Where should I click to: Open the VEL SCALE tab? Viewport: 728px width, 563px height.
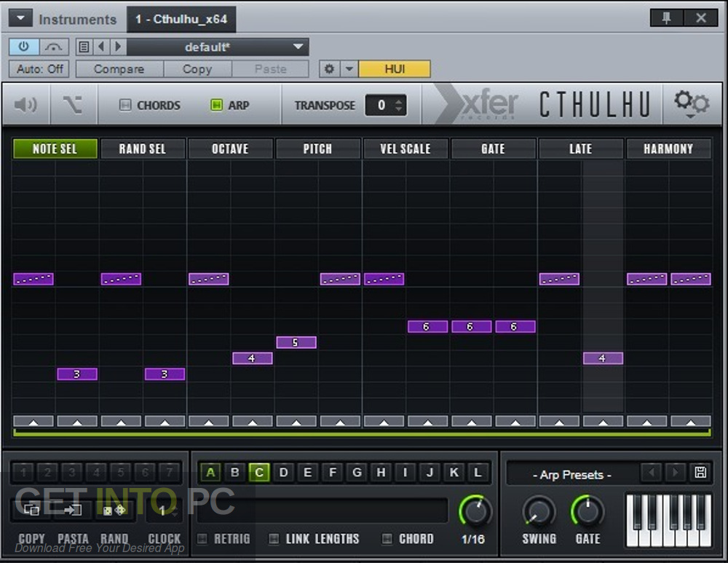(405, 149)
